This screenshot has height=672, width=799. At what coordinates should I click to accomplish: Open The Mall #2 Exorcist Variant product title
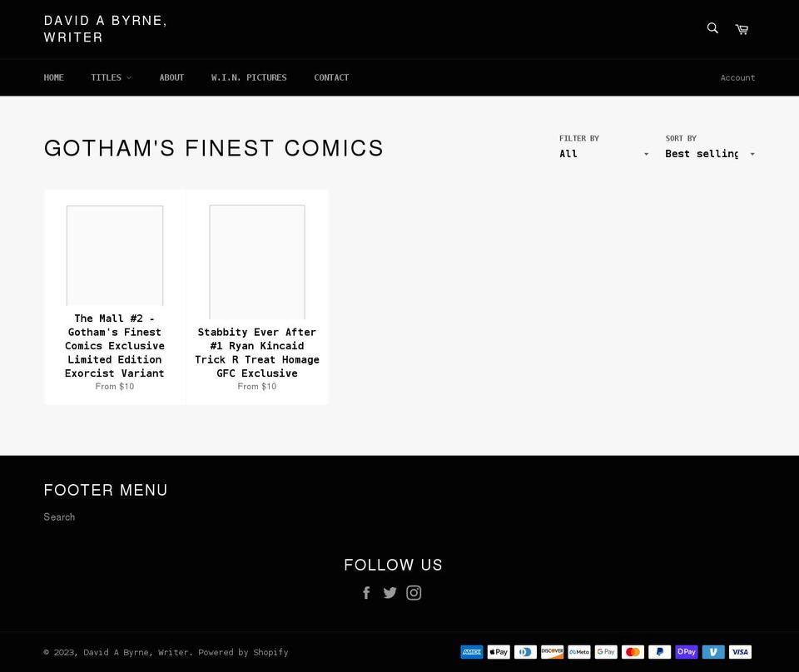115,346
